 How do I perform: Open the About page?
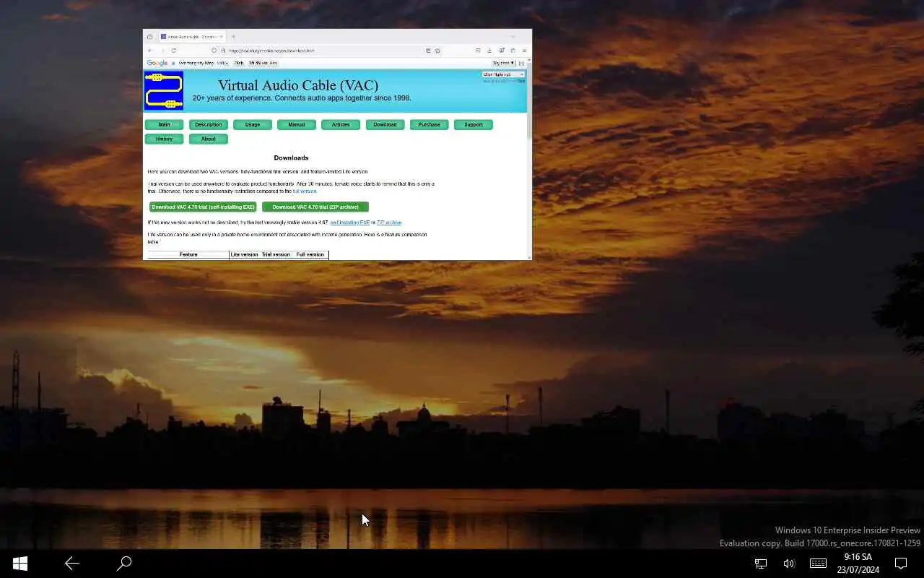tap(209, 139)
